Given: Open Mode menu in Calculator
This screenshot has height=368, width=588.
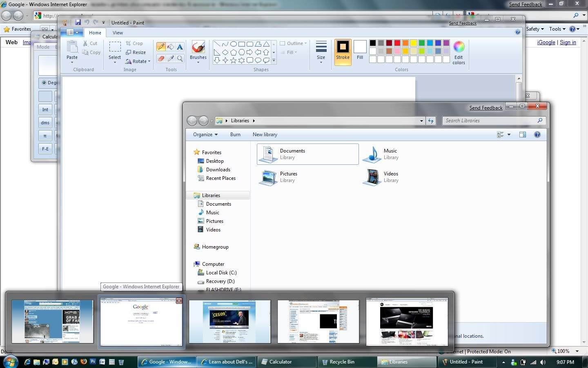Looking at the screenshot, I should pyautogui.click(x=43, y=47).
